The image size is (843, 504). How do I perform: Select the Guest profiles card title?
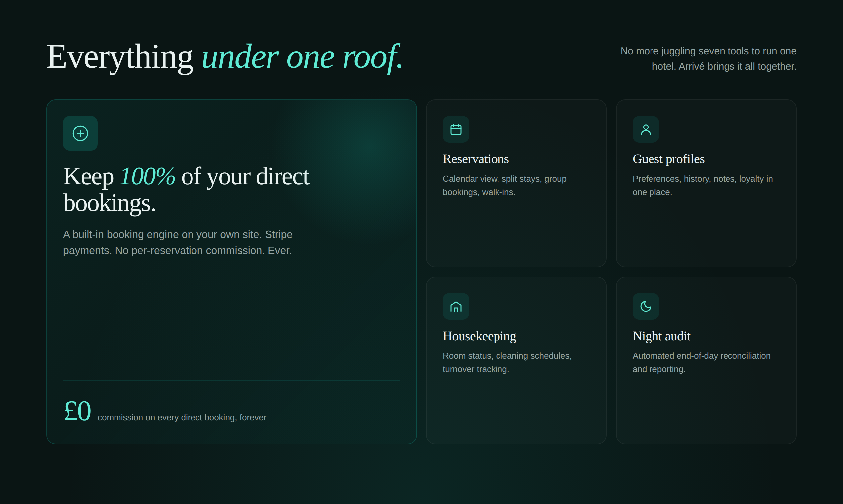(x=668, y=159)
